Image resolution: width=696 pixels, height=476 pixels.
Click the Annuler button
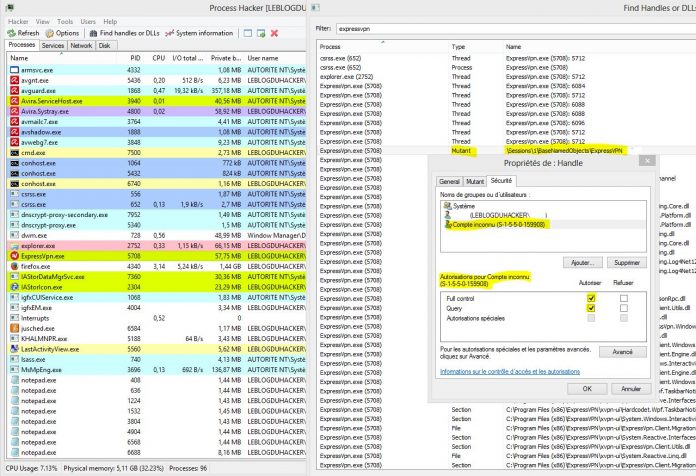pyautogui.click(x=631, y=389)
